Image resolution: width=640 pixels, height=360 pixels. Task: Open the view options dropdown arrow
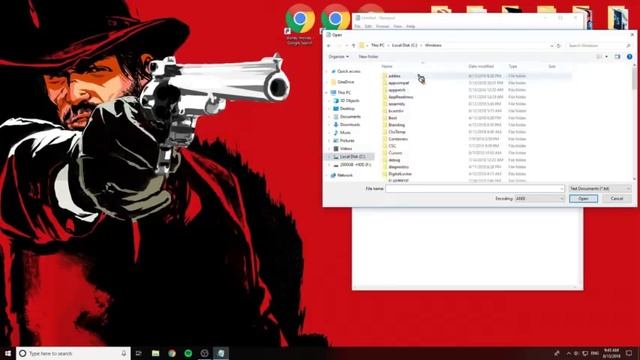click(x=607, y=57)
